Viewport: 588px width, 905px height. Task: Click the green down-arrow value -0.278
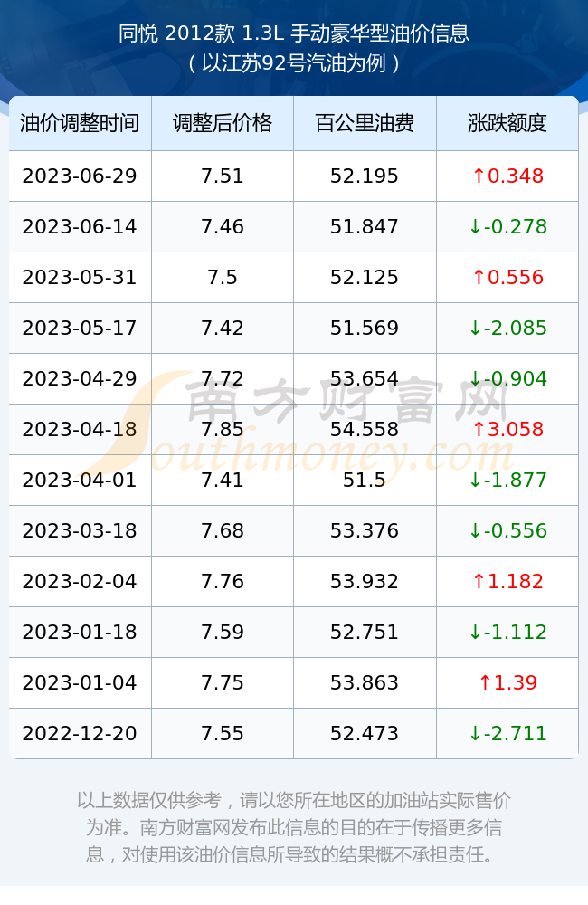(507, 227)
